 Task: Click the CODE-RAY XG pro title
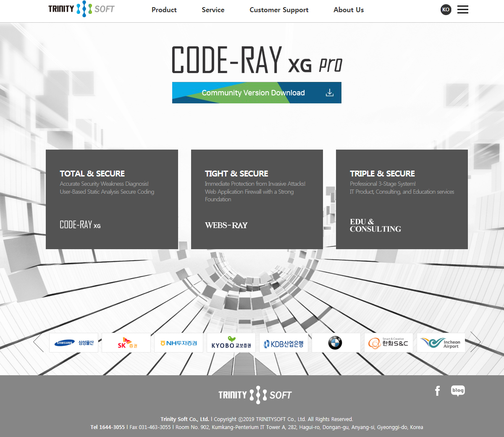tap(257, 60)
